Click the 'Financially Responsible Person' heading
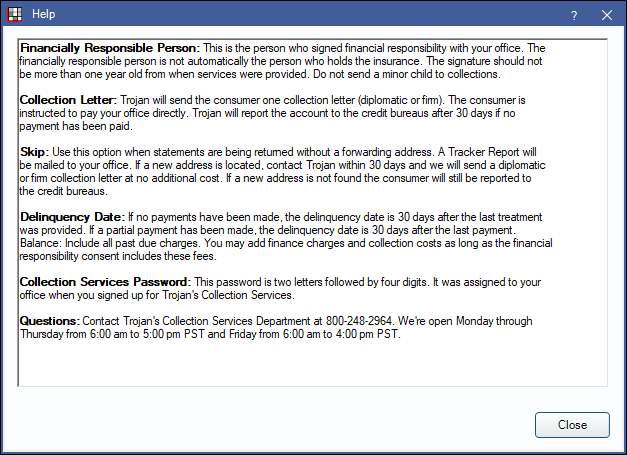627x455 pixels. pos(110,48)
